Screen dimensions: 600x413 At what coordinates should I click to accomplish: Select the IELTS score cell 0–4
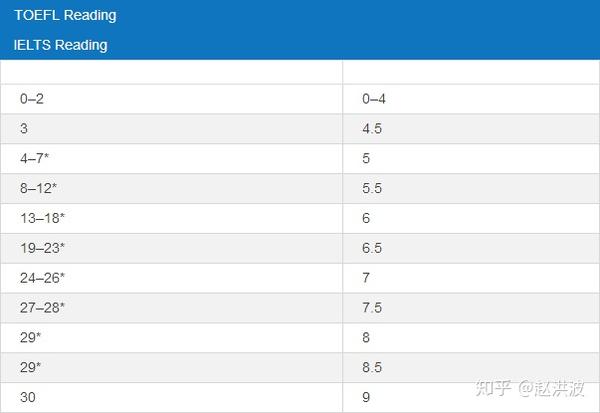click(471, 99)
